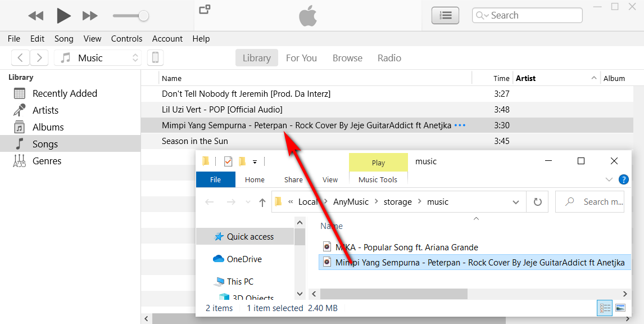The height and width of the screenshot is (324, 644).
Task: Switch to the Browse view
Action: [x=347, y=57]
